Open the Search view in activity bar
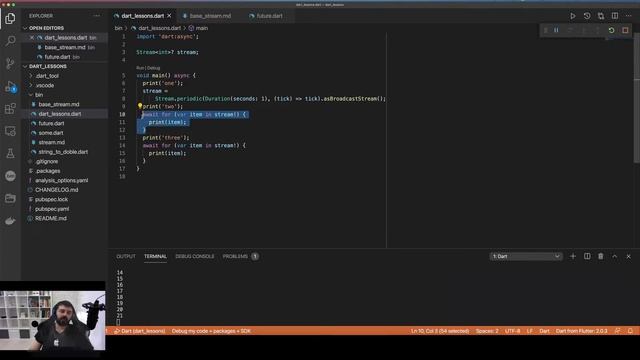 tap(10, 40)
